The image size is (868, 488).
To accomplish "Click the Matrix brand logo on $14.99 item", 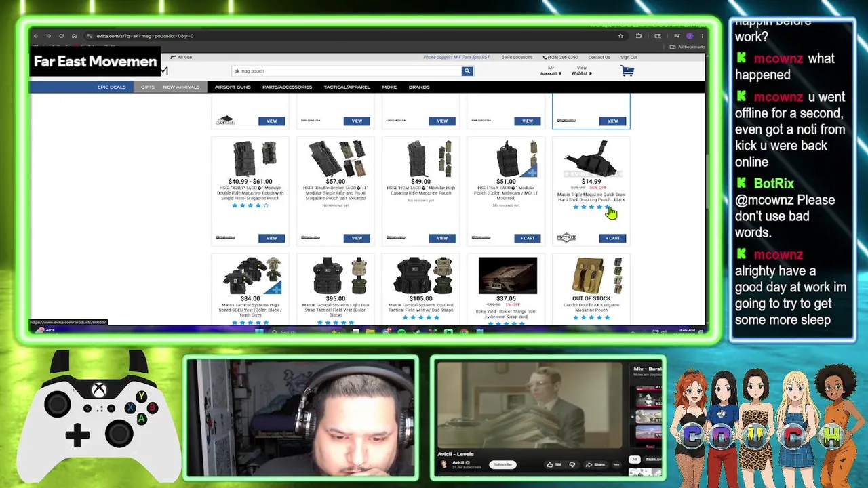I will coord(566,238).
